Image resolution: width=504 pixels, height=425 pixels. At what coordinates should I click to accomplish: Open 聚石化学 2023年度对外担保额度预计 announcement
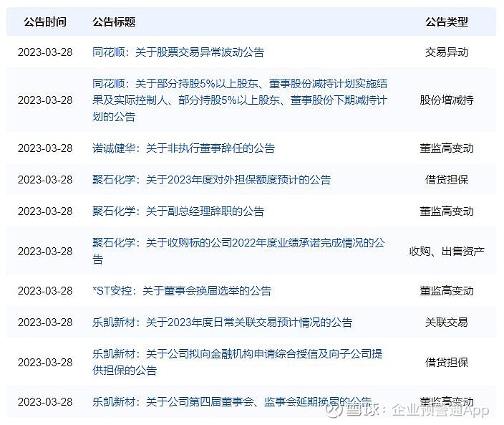point(211,179)
